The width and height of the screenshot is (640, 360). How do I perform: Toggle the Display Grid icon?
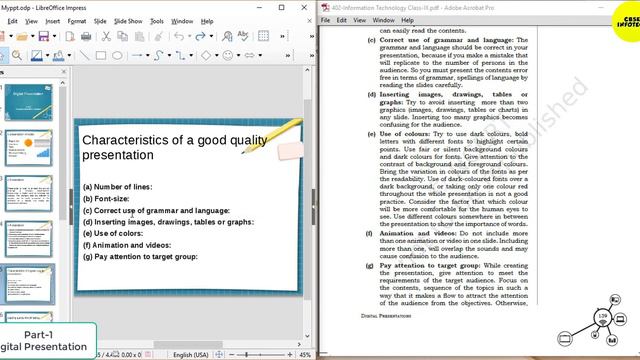(263, 36)
